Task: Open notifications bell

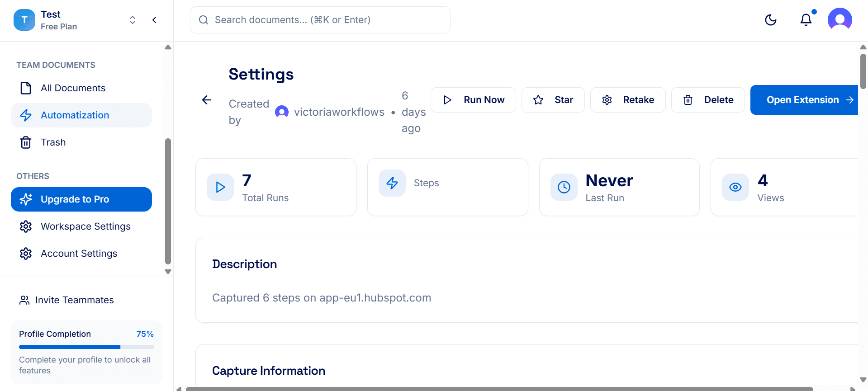Action: (806, 19)
